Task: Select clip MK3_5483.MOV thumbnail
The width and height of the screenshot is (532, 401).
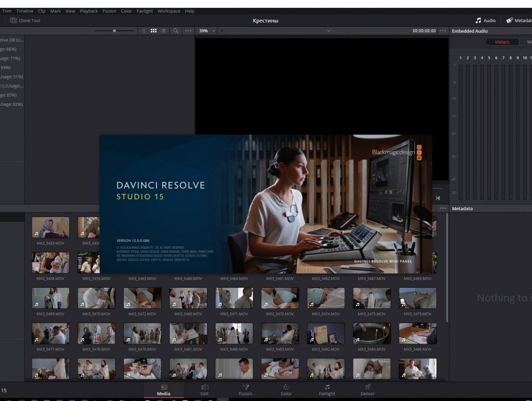Action: (x=280, y=333)
